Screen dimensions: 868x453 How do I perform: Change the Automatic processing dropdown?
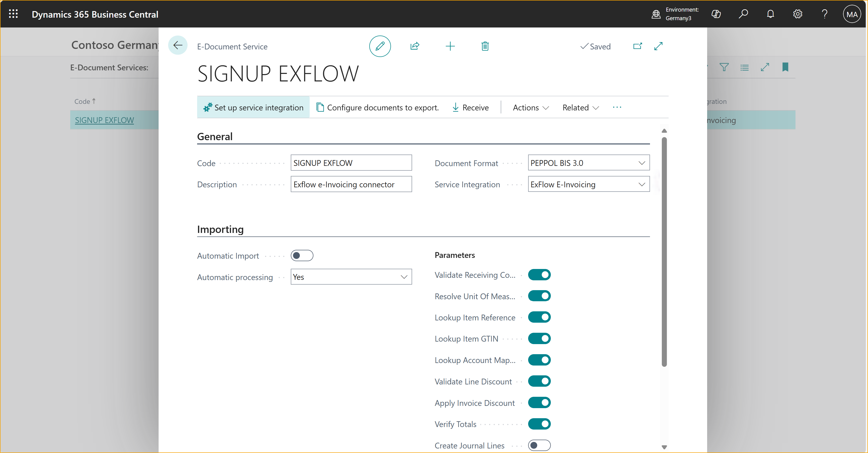(x=404, y=277)
